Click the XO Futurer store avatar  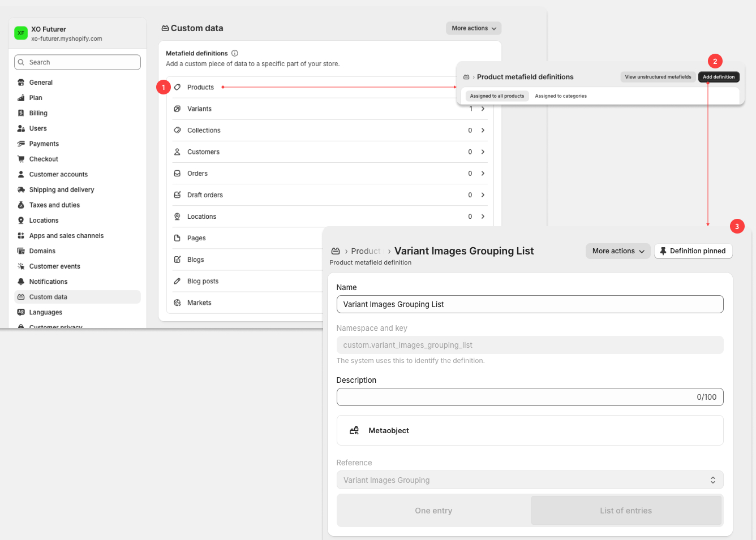[x=21, y=33]
